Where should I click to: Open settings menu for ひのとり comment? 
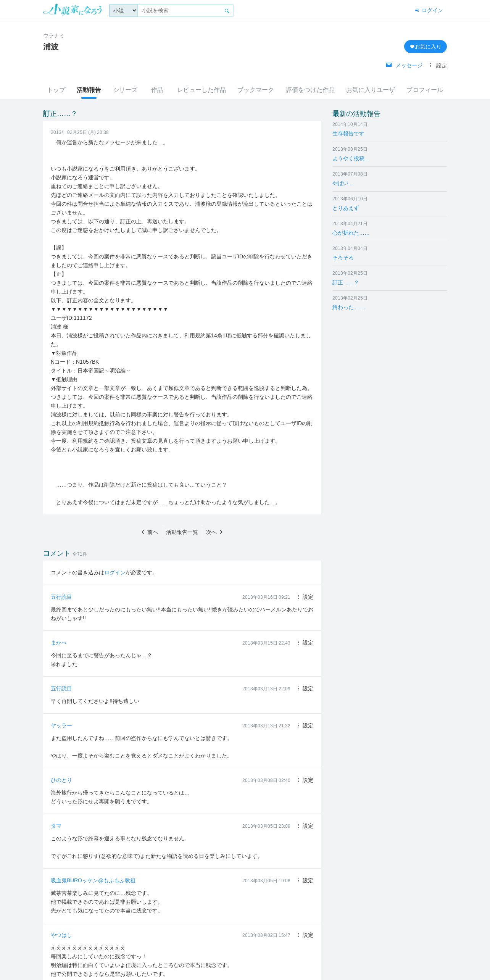(x=305, y=780)
